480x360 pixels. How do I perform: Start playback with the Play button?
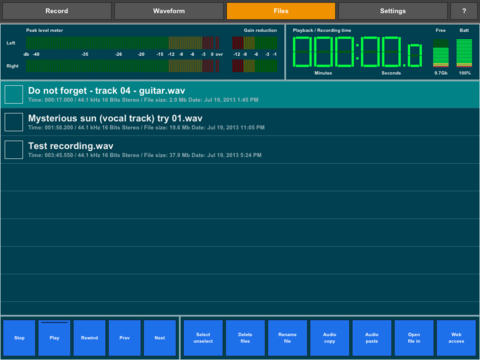pos(54,338)
